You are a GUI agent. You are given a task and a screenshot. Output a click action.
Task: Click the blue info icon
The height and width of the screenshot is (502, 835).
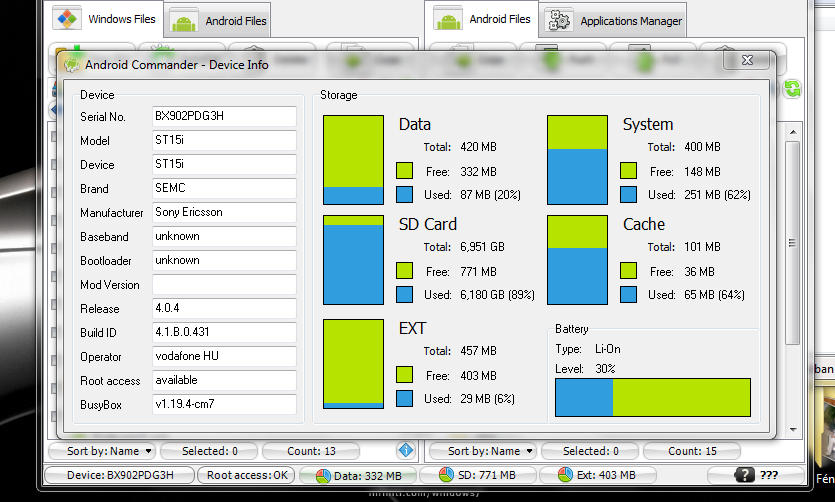pyautogui.click(x=406, y=450)
